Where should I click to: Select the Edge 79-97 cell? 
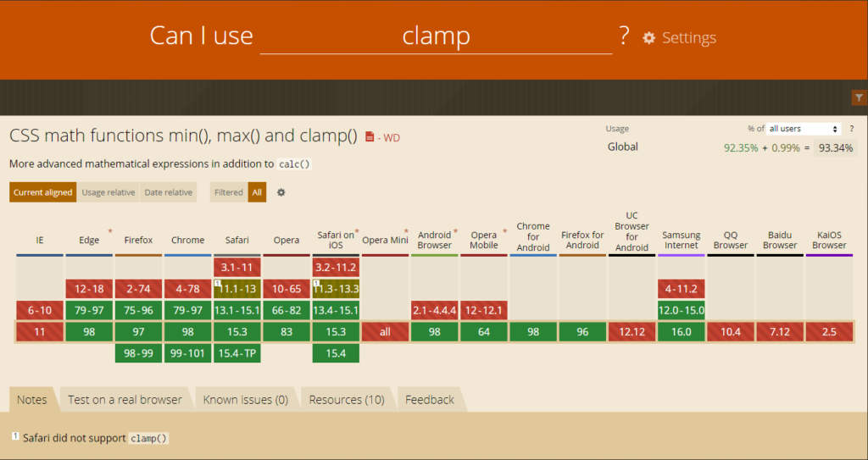89,310
